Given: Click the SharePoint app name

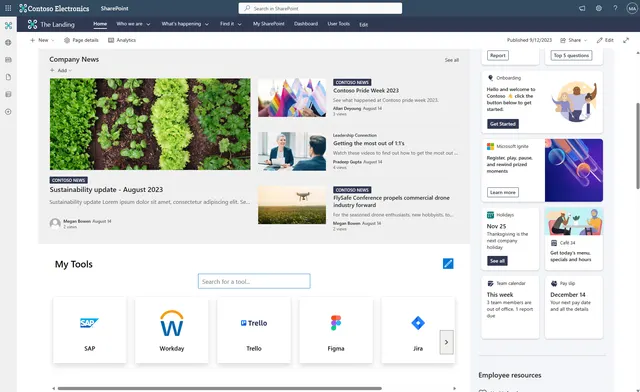Looking at the screenshot, I should pos(115,8).
